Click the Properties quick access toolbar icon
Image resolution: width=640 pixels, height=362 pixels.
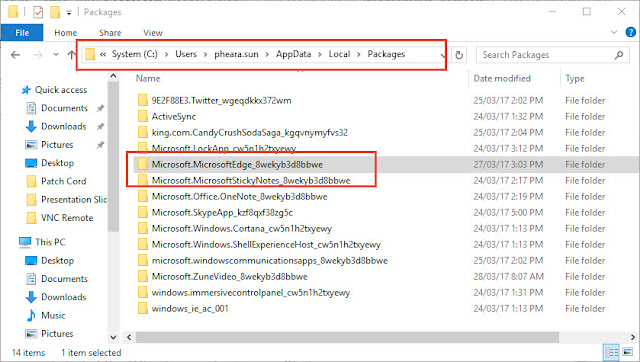[x=38, y=12]
